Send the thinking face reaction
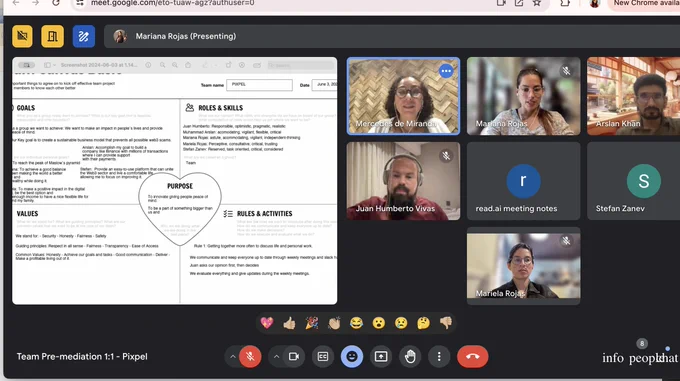 (423, 323)
